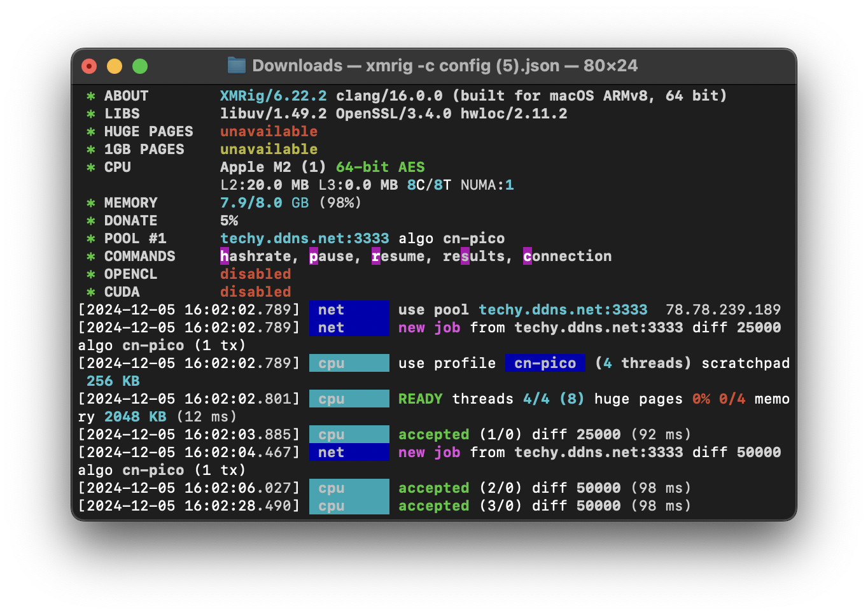Click the 'cpu' tag on the 16:02:06.027 line
The width and height of the screenshot is (868, 615).
click(349, 488)
